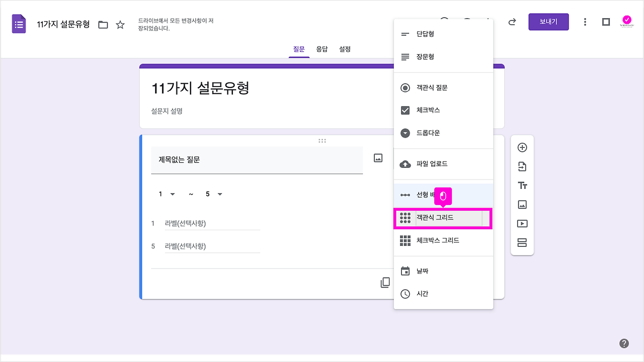This screenshot has height=362, width=644.
Task: Click the duplicate question icon
Action: pyautogui.click(x=385, y=282)
